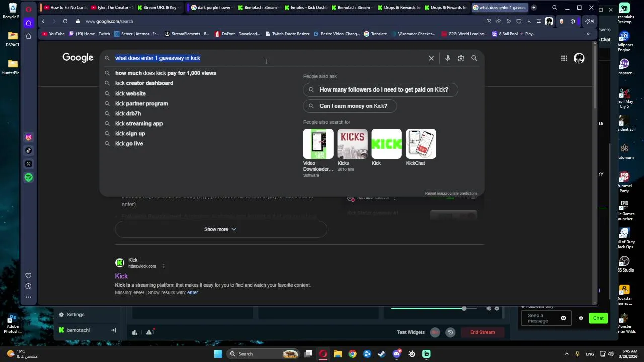The image size is (644, 362).
Task: Click 'Report inappropriate predictions' link
Action: point(451,193)
